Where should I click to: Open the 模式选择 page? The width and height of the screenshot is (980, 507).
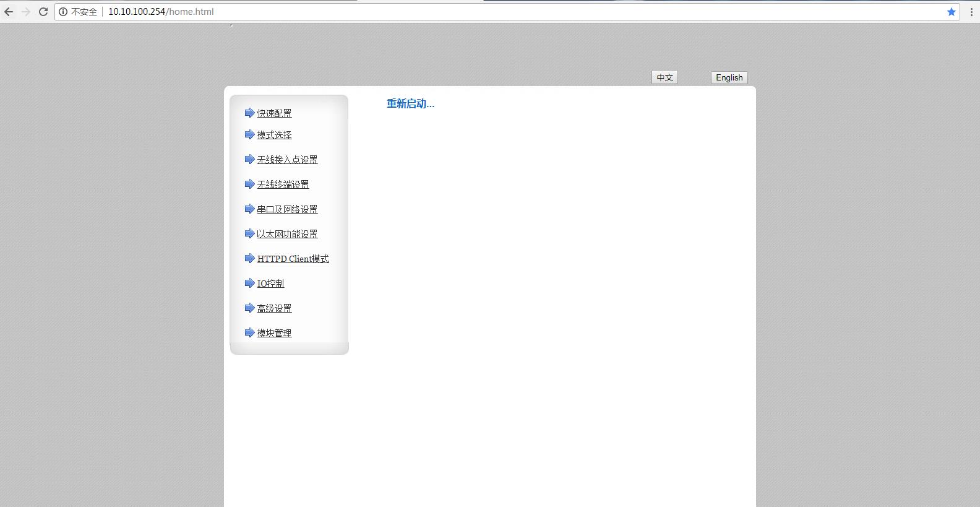point(274,135)
